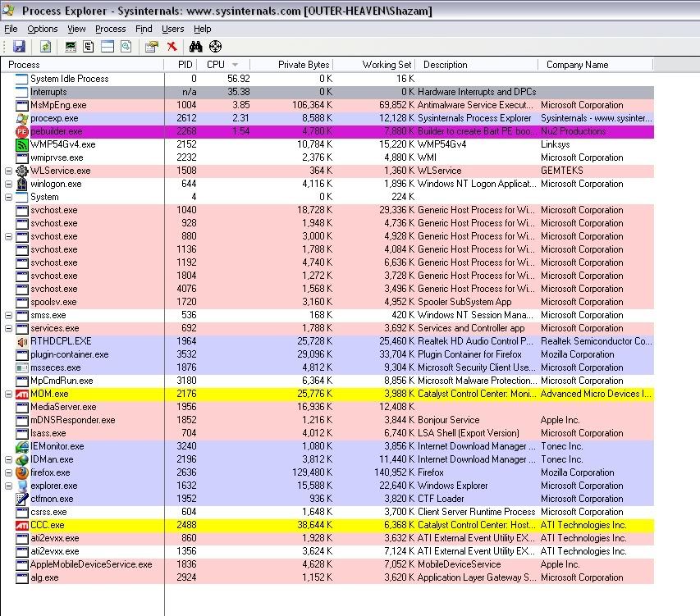Sort by the Process column header
This screenshot has height=616, width=700.
83,65
